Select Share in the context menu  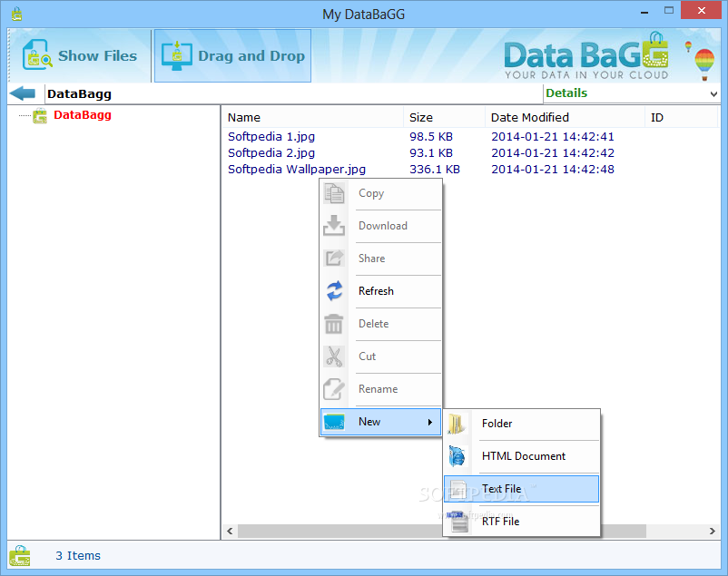[x=380, y=259]
